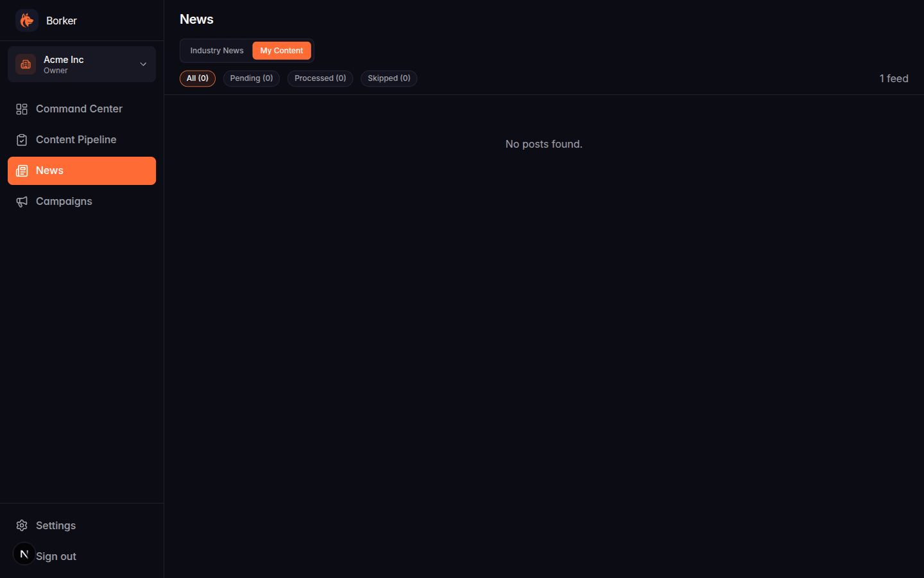The image size is (924, 578).
Task: Click the Borker fox logo icon
Action: (26, 20)
